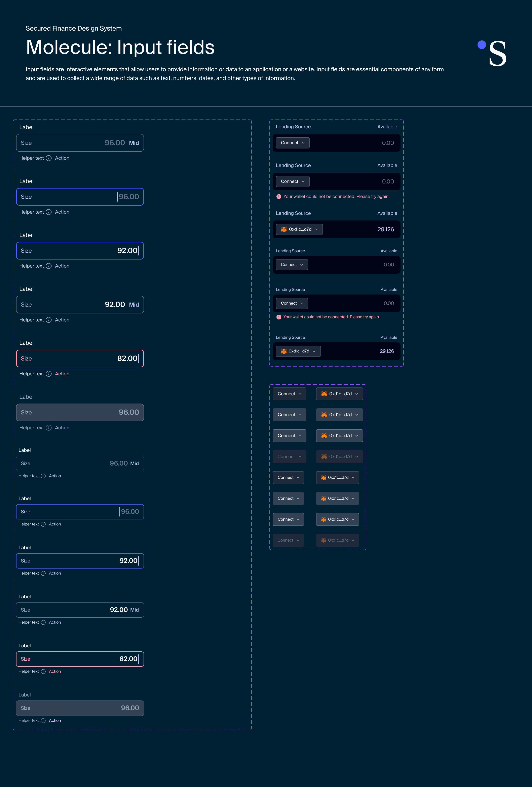Image resolution: width=532 pixels, height=787 pixels.
Task: Click info icon under compact white 92.00 Mid field
Action: (43, 622)
